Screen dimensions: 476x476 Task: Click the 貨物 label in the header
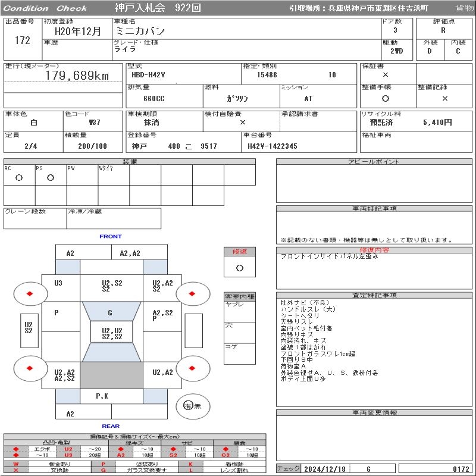[464, 8]
